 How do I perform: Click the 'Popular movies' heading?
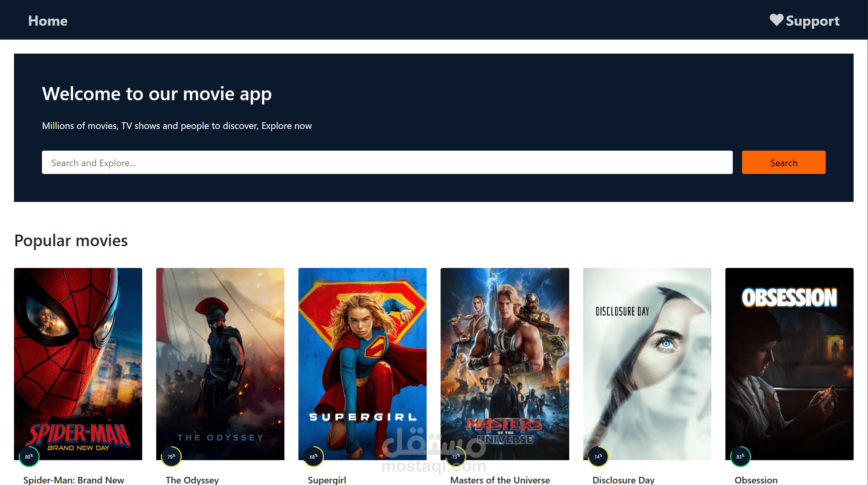pyautogui.click(x=71, y=241)
